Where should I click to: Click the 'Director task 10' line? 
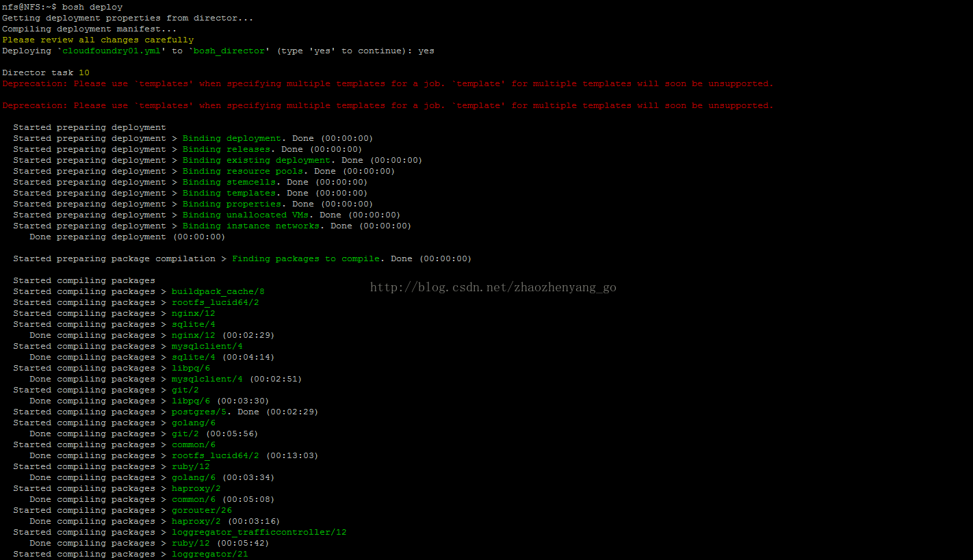pos(46,72)
